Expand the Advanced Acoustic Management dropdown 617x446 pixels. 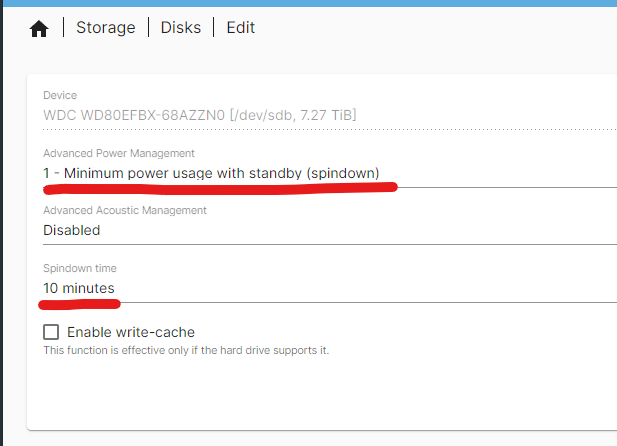pyautogui.click(x=330, y=230)
